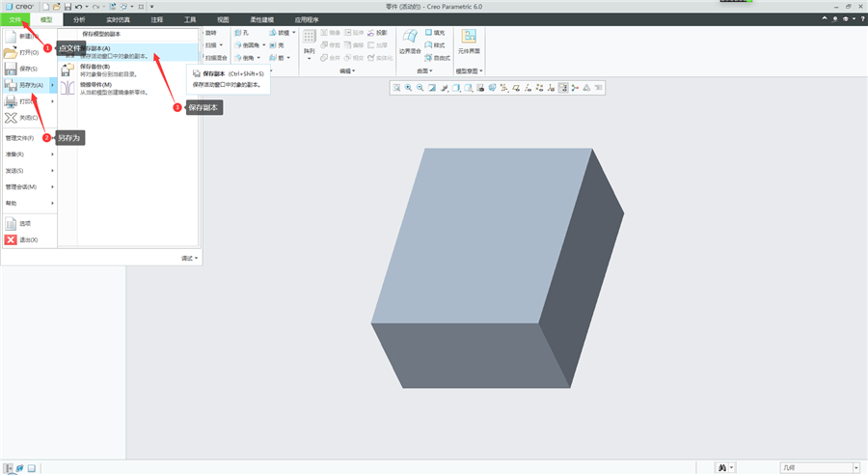Viewport: 868px width, 475px height.
Task: Expand the 另存为 submenu arrow
Action: (53, 85)
